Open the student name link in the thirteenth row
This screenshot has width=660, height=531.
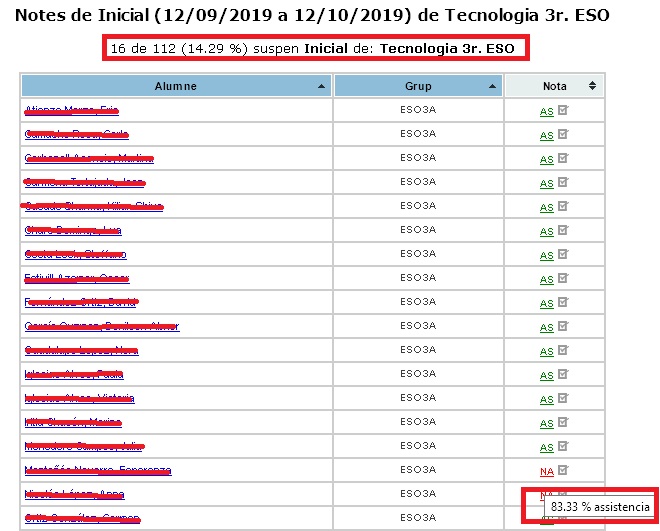tap(80, 398)
